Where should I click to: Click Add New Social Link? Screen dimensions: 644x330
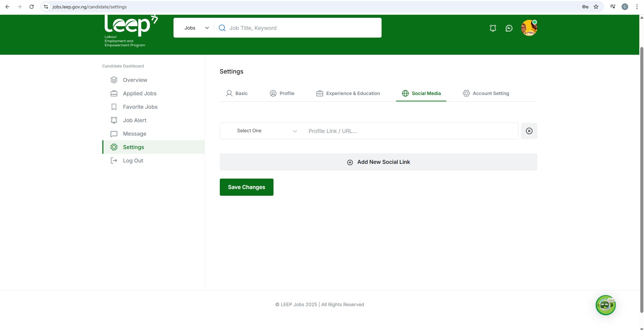378,162
